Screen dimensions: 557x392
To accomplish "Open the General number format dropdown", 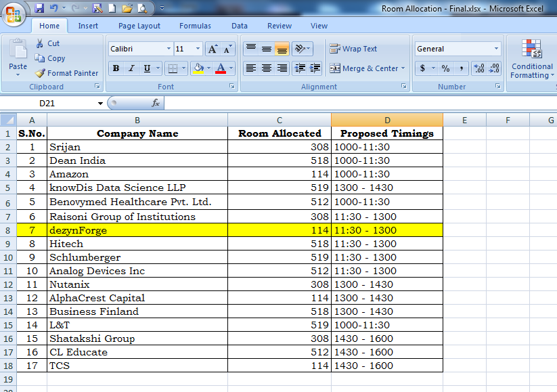I will pyautogui.click(x=496, y=49).
